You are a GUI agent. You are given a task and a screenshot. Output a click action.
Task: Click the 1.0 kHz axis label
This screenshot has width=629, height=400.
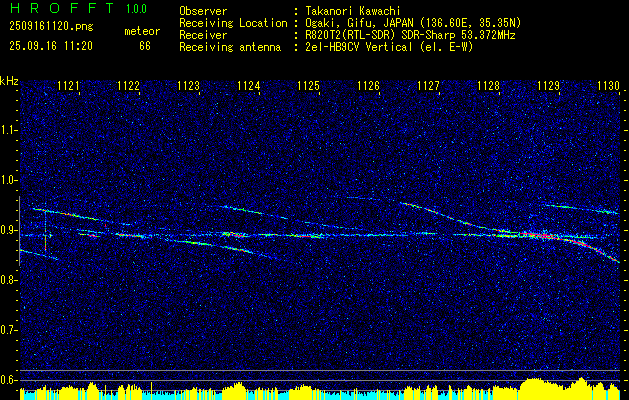click(8, 181)
